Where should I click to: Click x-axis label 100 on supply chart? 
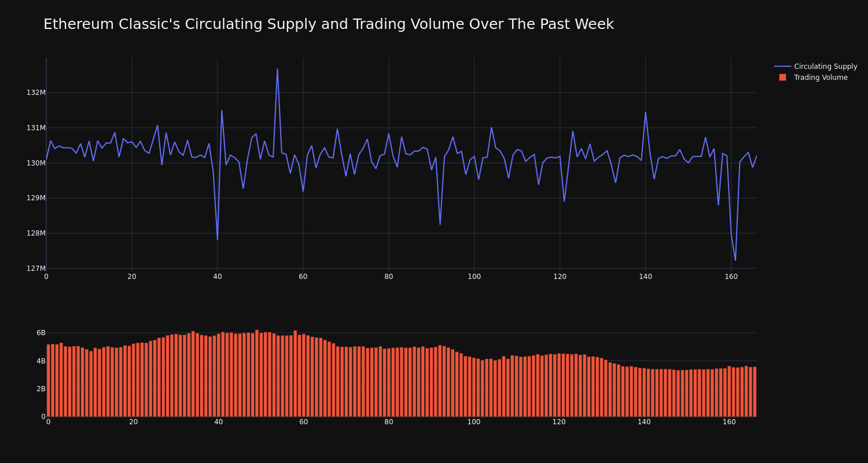point(474,277)
